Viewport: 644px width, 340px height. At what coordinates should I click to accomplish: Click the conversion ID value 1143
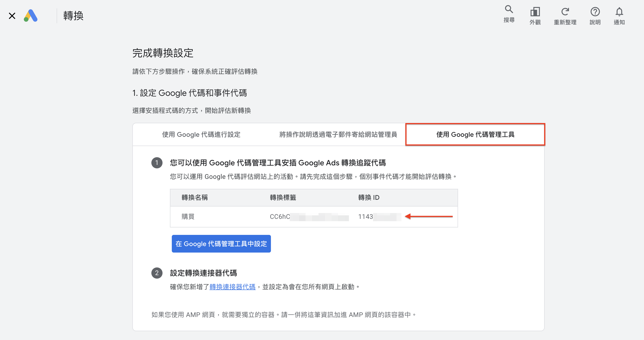pyautogui.click(x=380, y=217)
